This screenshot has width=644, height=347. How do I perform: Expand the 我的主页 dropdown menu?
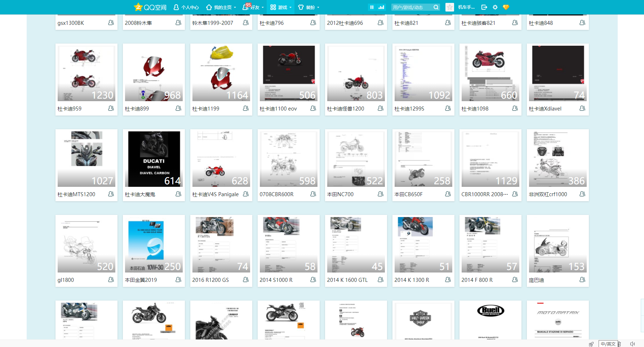221,7
